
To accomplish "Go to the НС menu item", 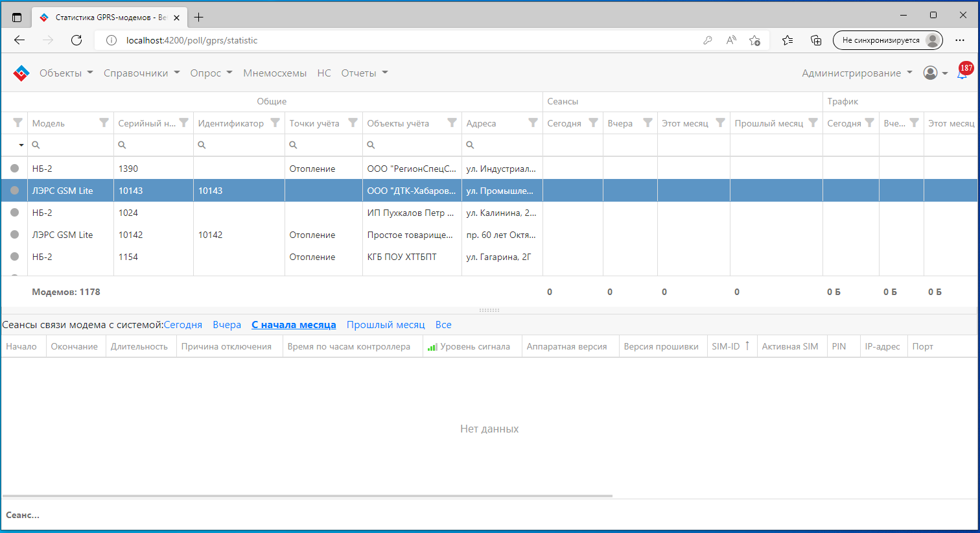I will tap(324, 73).
